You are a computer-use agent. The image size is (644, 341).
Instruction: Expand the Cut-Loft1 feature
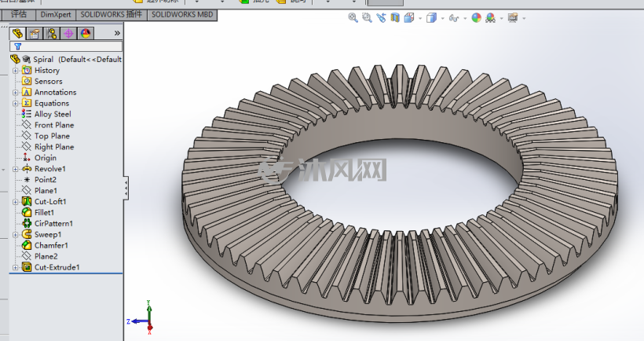point(15,202)
